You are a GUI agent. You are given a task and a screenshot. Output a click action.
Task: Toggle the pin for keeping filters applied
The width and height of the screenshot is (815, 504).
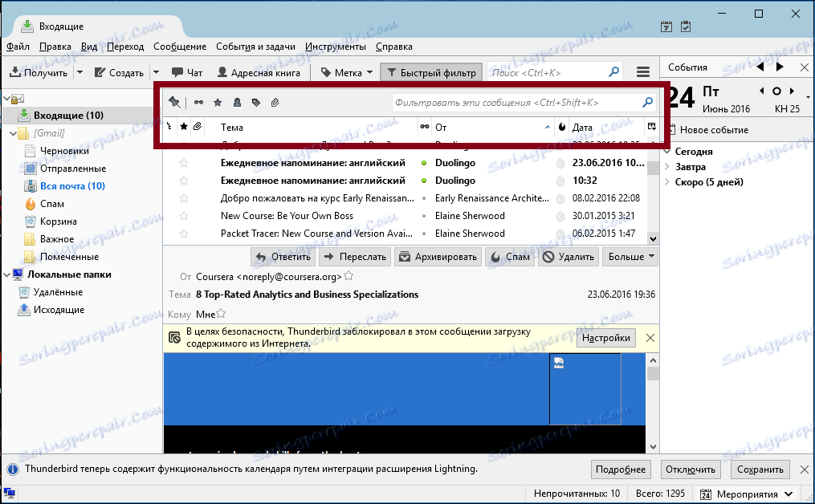point(175,103)
